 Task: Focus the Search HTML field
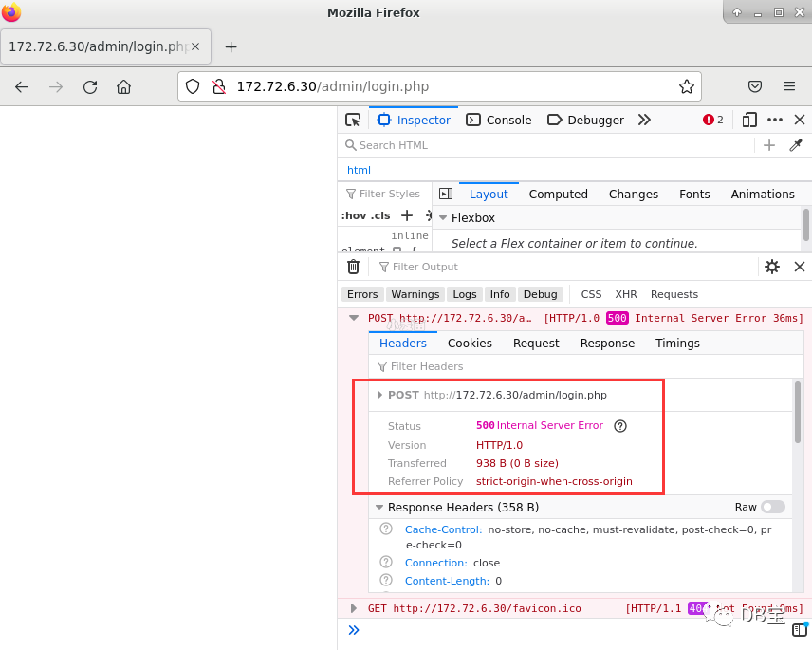(x=546, y=145)
